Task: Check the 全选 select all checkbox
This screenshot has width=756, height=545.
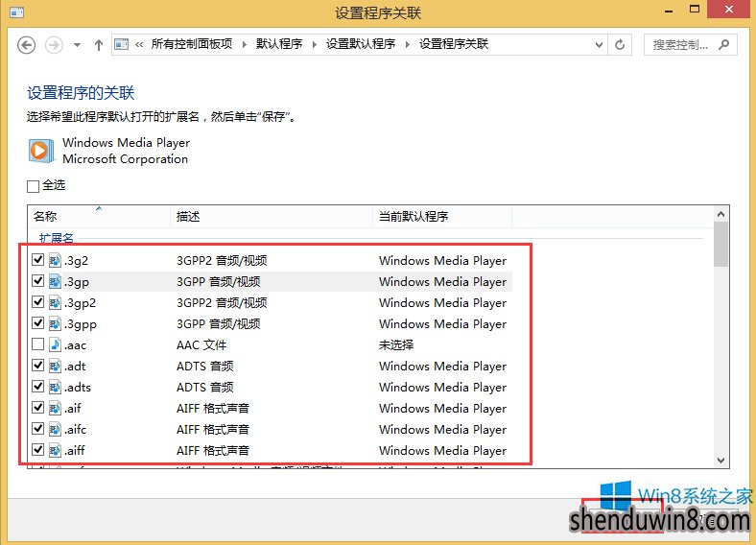Action: (33, 186)
